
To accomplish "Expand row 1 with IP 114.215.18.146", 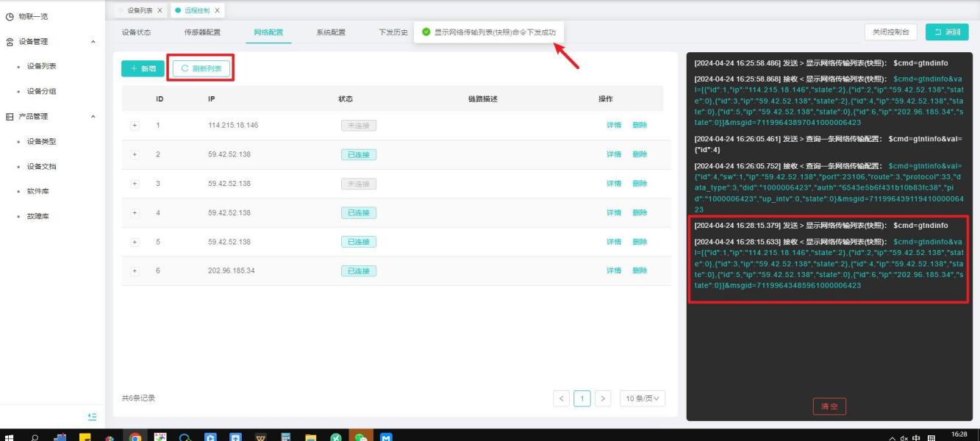I will coord(135,125).
